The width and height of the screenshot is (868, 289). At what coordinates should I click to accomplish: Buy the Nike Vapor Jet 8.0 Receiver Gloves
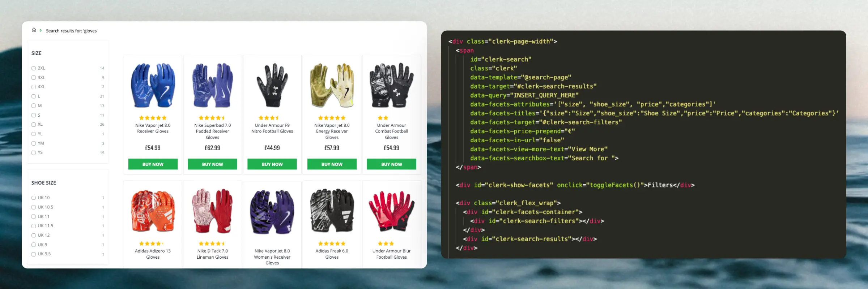(153, 164)
